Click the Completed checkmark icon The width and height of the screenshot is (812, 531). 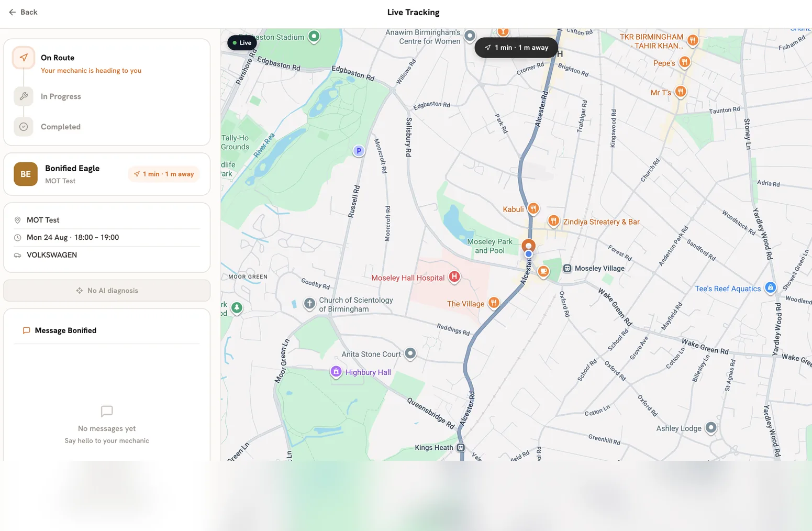(x=24, y=127)
